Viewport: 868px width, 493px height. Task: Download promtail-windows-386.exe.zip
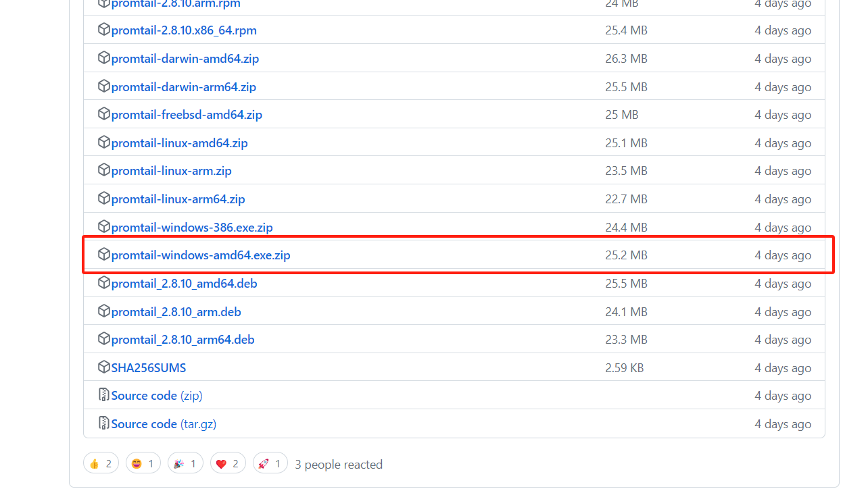[x=192, y=228]
